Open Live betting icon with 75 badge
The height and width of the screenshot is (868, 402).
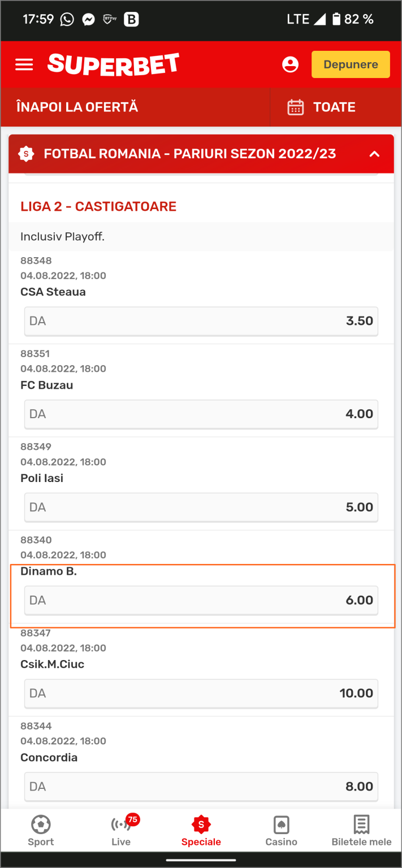coord(122,824)
